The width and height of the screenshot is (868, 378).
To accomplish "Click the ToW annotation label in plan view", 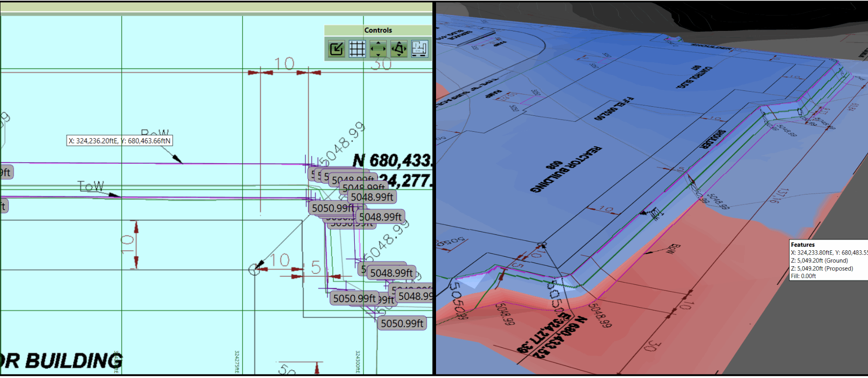I will coord(91,186).
